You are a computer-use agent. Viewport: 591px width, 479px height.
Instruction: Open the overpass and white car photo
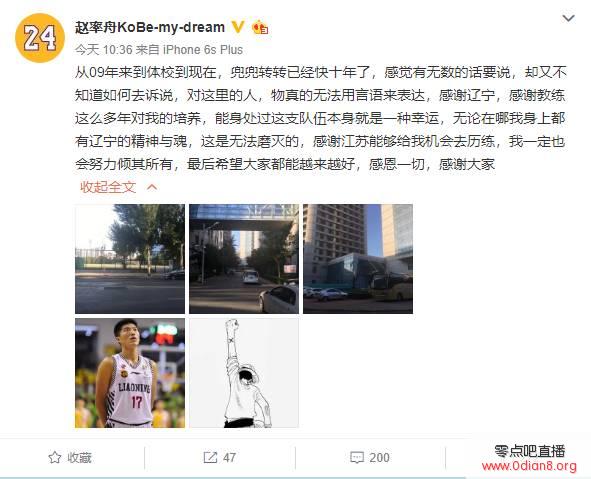click(244, 259)
